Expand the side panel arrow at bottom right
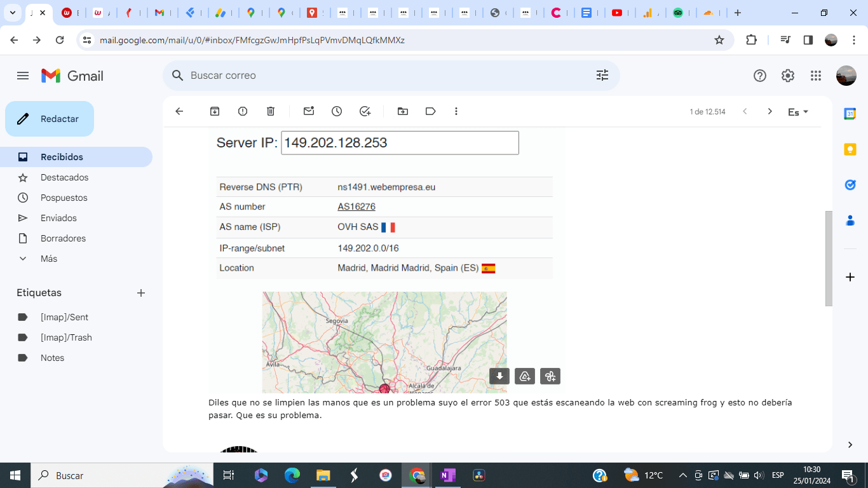Image resolution: width=868 pixels, height=488 pixels. (x=850, y=445)
